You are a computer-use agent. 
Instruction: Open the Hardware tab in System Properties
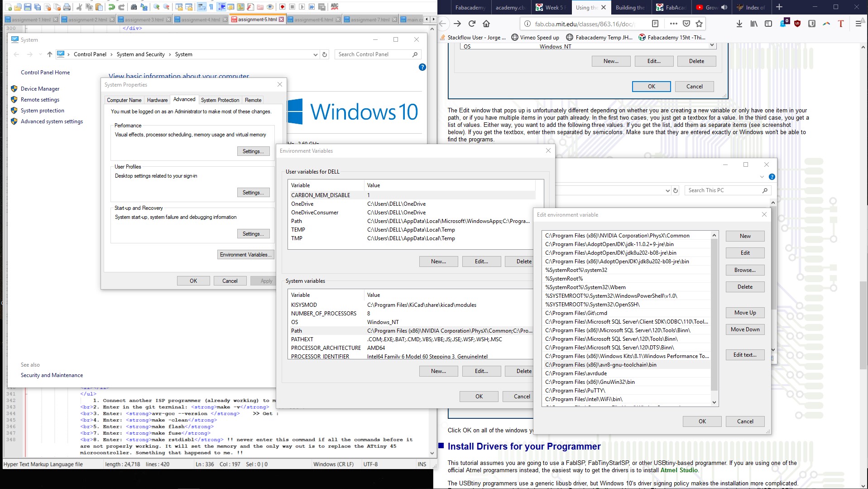coord(157,100)
